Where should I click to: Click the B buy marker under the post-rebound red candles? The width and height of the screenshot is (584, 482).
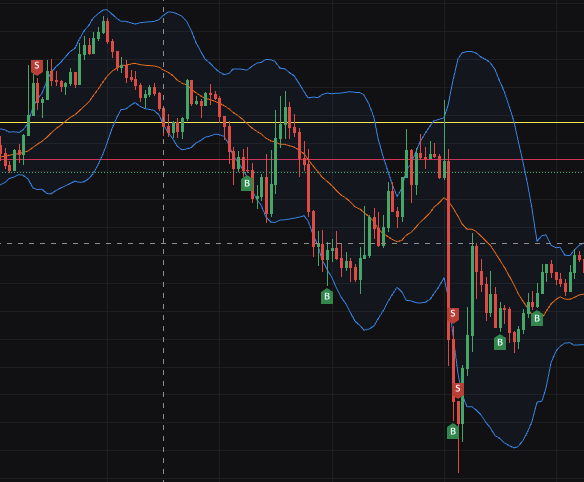pyautogui.click(x=500, y=342)
